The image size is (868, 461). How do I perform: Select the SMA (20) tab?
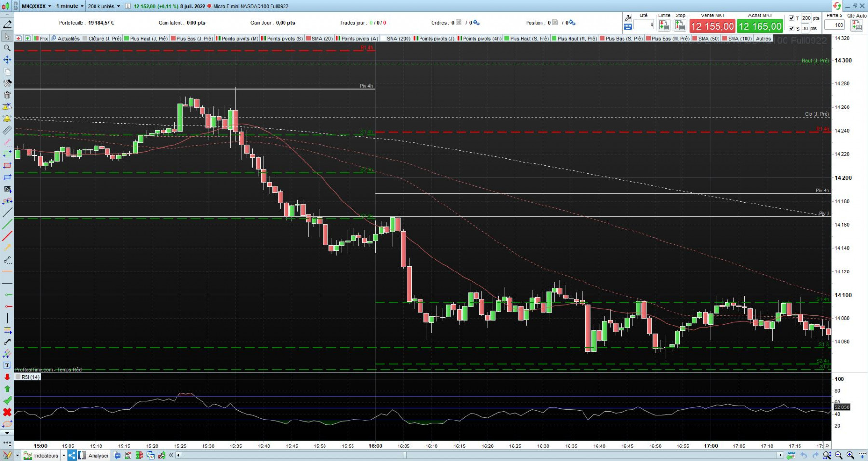point(320,39)
